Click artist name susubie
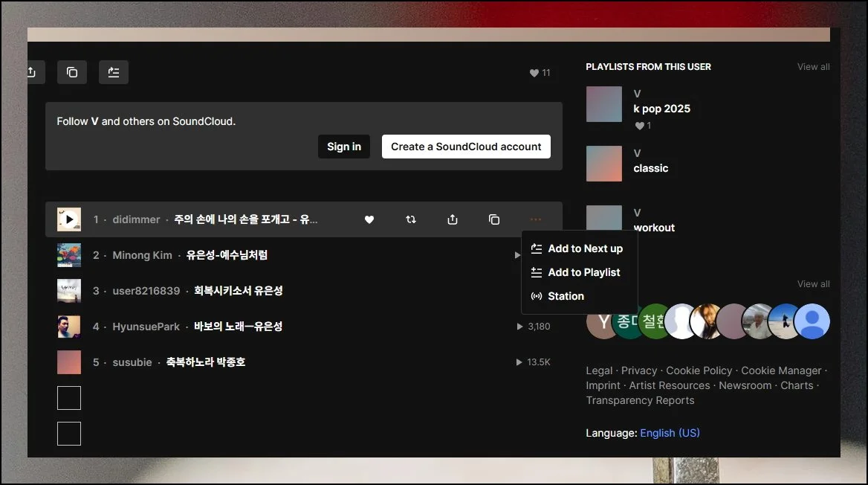The width and height of the screenshot is (868, 485). click(132, 362)
